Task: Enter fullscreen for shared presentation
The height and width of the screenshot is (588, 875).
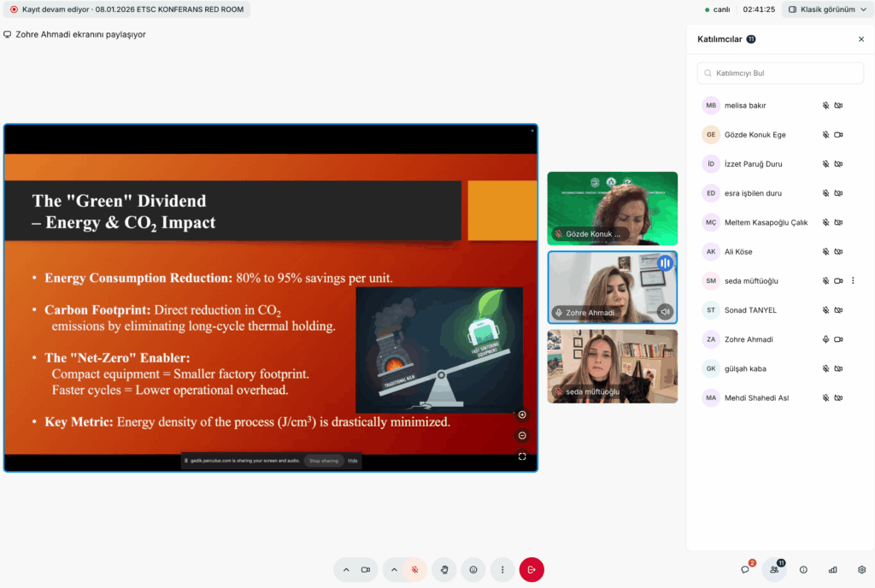Action: click(x=522, y=456)
